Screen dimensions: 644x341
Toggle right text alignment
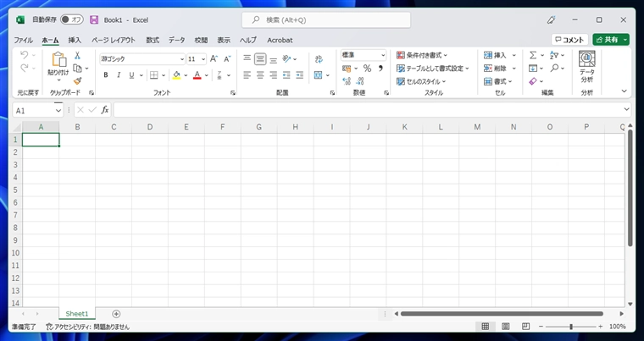[x=273, y=75]
